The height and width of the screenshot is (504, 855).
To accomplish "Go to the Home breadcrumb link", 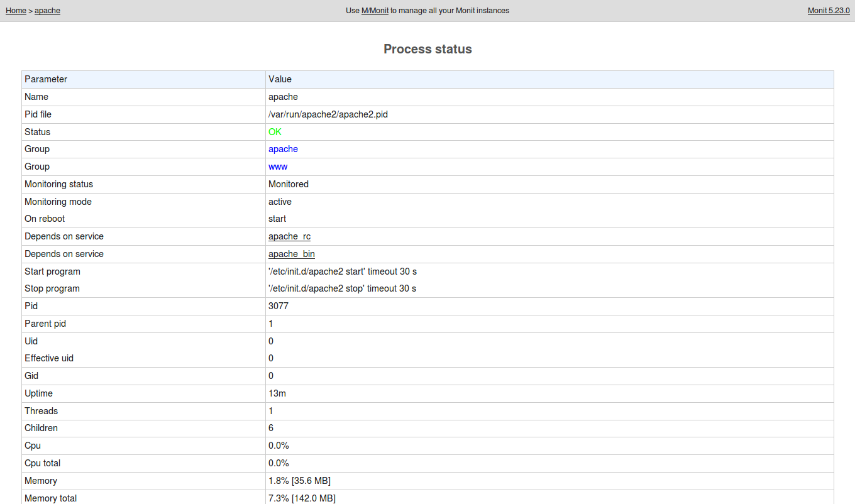I will click(16, 11).
